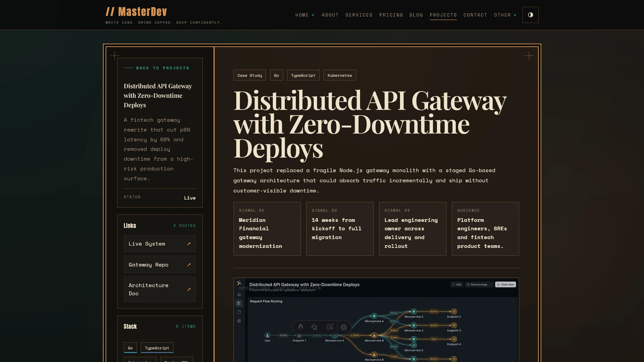Open the audit list-search tool in floating toolbar
Viewport: 644px width, 362px height.
tap(330, 327)
